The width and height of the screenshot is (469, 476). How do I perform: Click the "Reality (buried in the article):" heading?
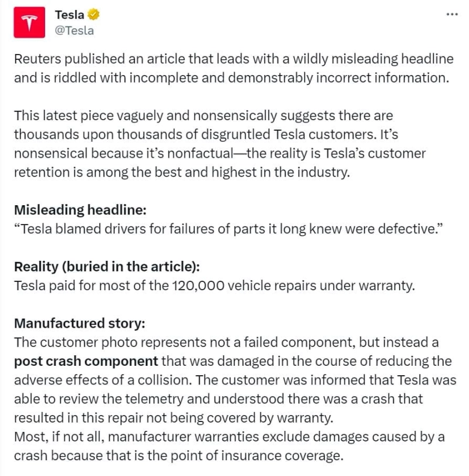coord(107,266)
